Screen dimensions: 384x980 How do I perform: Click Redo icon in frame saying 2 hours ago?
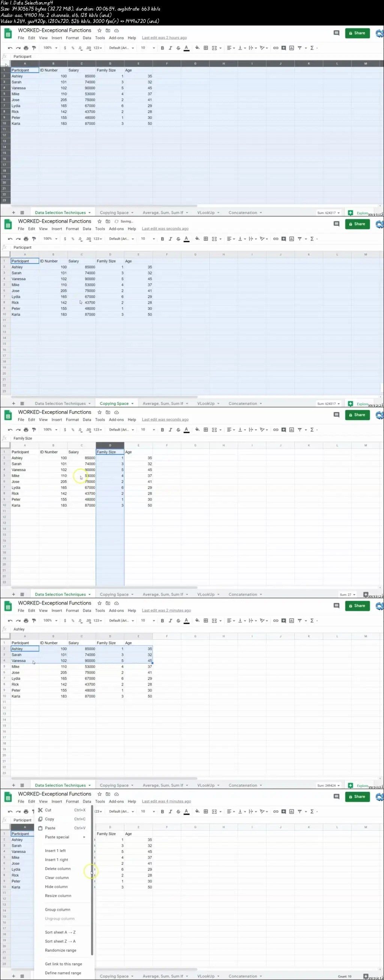pos(18,48)
